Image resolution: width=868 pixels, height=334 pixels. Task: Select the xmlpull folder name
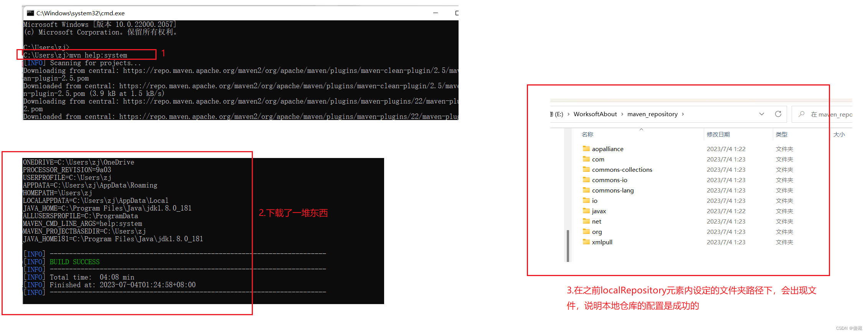pyautogui.click(x=602, y=242)
